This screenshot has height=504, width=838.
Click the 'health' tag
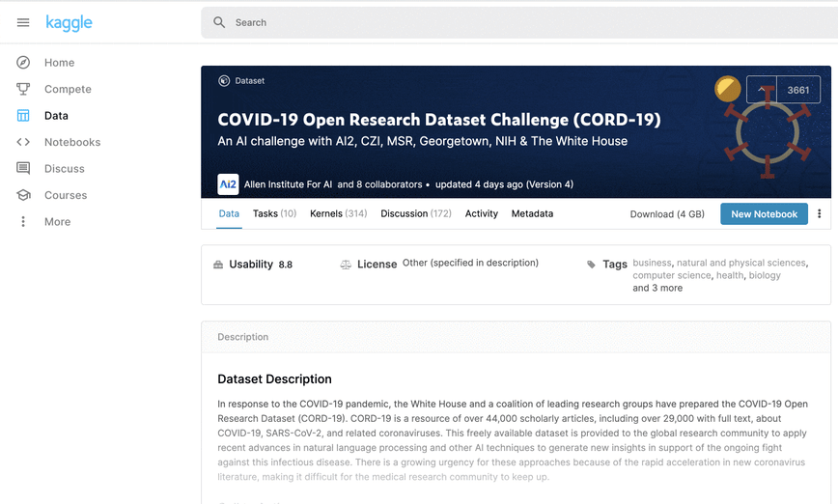730,275
